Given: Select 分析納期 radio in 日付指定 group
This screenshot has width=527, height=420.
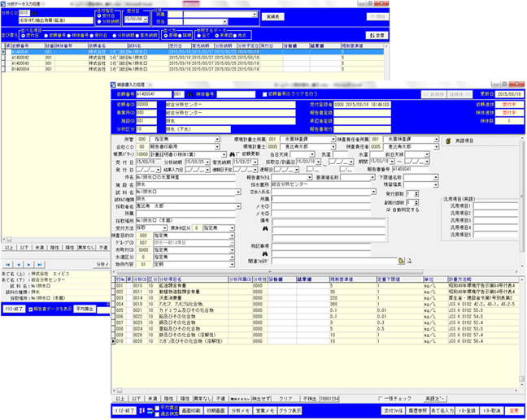Looking at the screenshot, I should [99, 21].
